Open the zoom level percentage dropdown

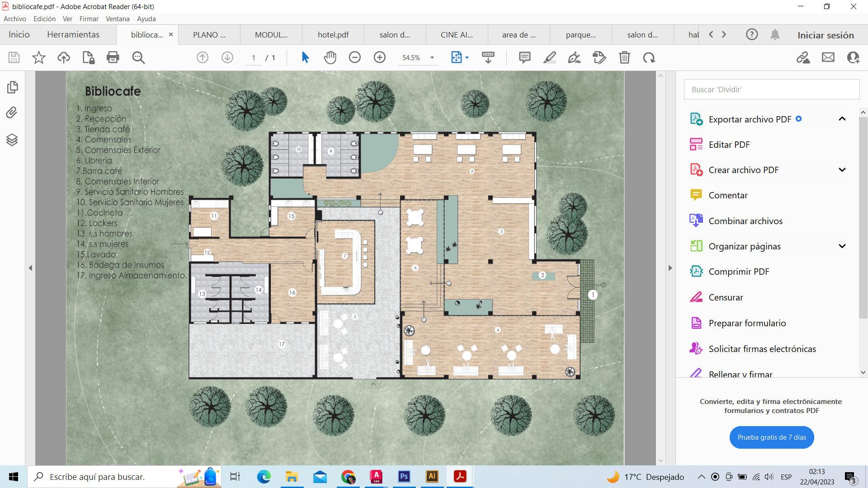pos(432,58)
